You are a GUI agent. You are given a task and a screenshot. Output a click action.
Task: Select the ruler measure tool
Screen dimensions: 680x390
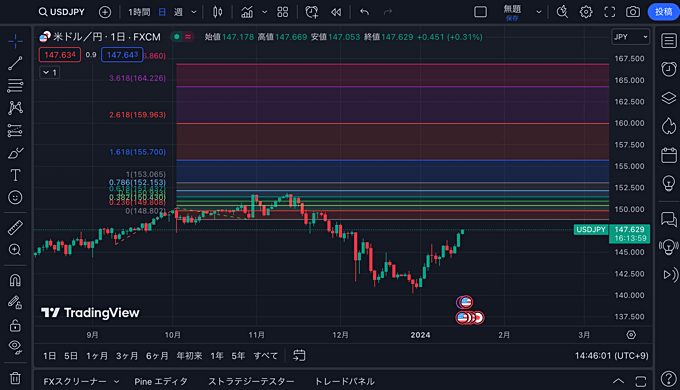[15, 227]
